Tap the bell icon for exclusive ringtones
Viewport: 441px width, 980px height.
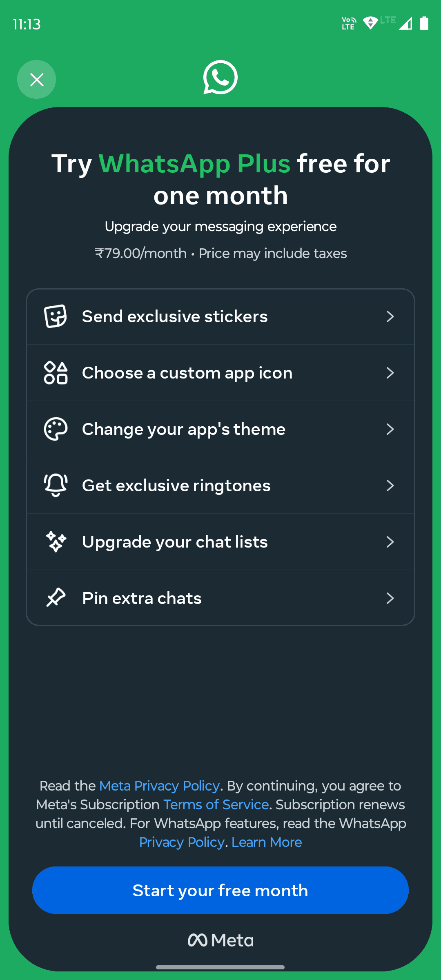coord(56,486)
